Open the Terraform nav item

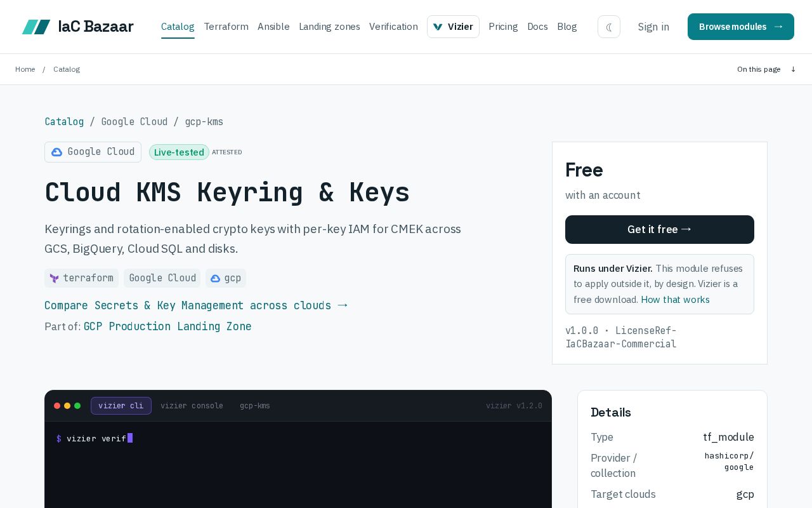(x=226, y=27)
